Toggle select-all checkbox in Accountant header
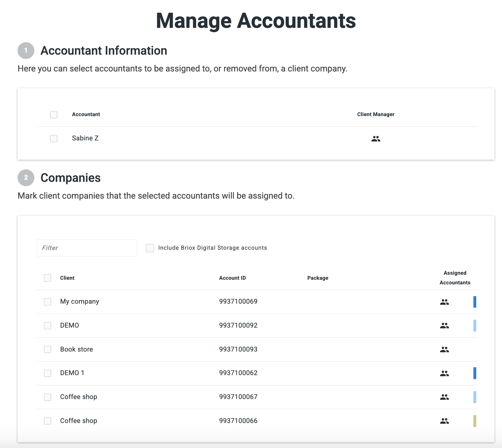Image resolution: width=502 pixels, height=448 pixels. 54,115
